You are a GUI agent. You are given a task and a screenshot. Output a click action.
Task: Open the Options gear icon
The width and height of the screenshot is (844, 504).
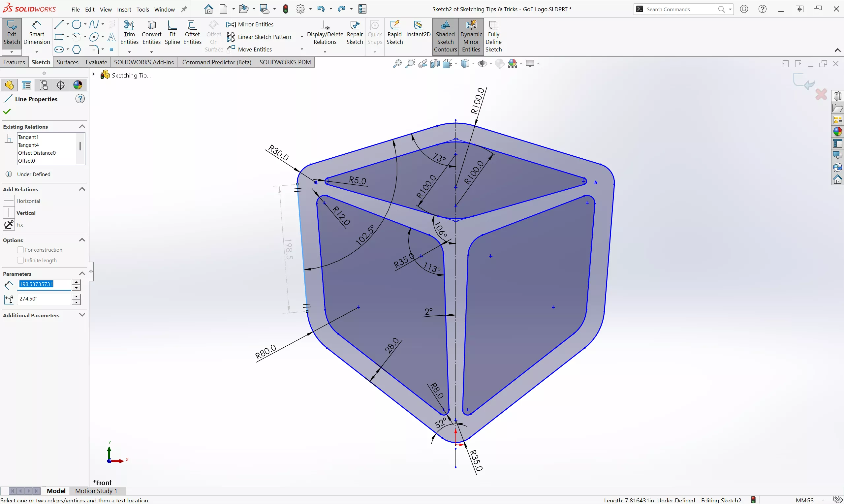pyautogui.click(x=300, y=9)
